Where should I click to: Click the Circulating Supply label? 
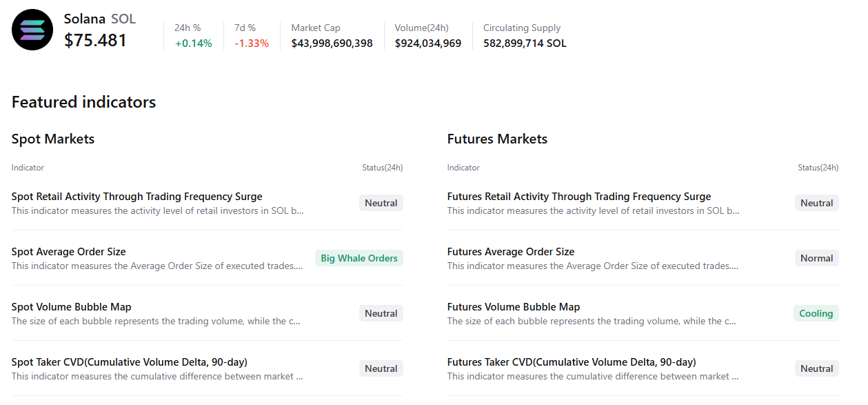coord(522,28)
